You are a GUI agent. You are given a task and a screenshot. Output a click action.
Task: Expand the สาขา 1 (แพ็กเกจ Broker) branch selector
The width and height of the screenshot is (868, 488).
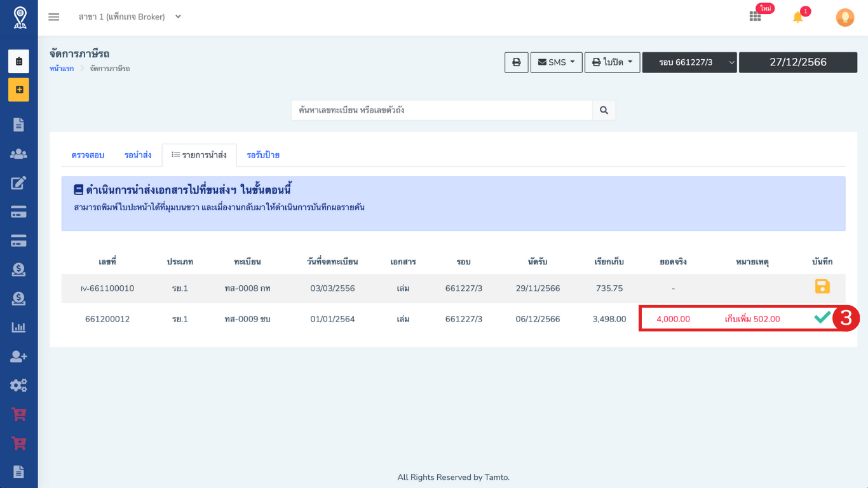[x=130, y=17]
